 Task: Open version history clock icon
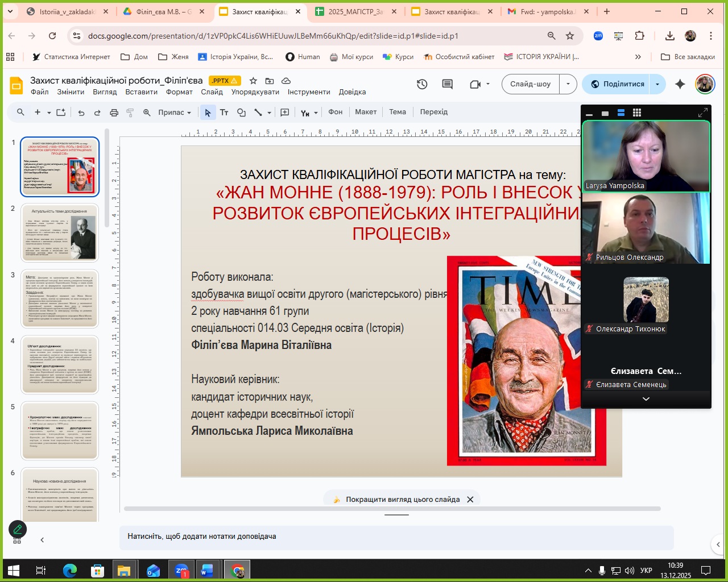click(x=422, y=84)
